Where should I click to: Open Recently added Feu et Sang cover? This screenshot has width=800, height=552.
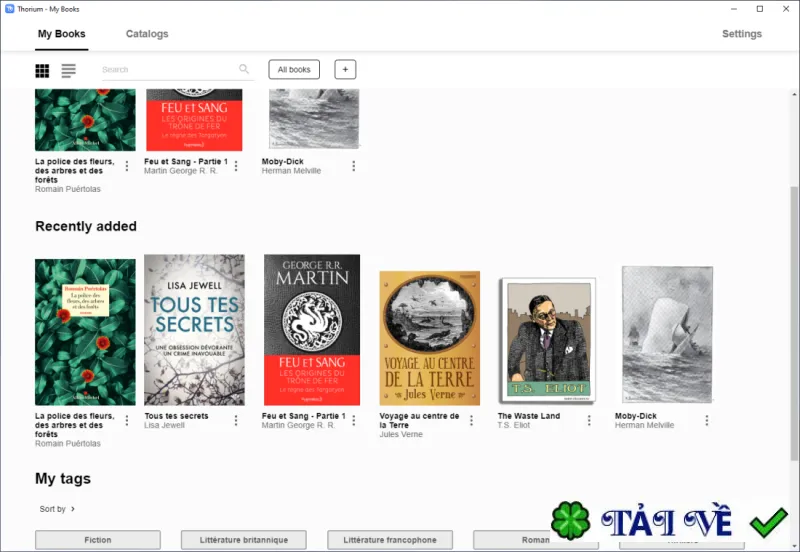pyautogui.click(x=312, y=330)
